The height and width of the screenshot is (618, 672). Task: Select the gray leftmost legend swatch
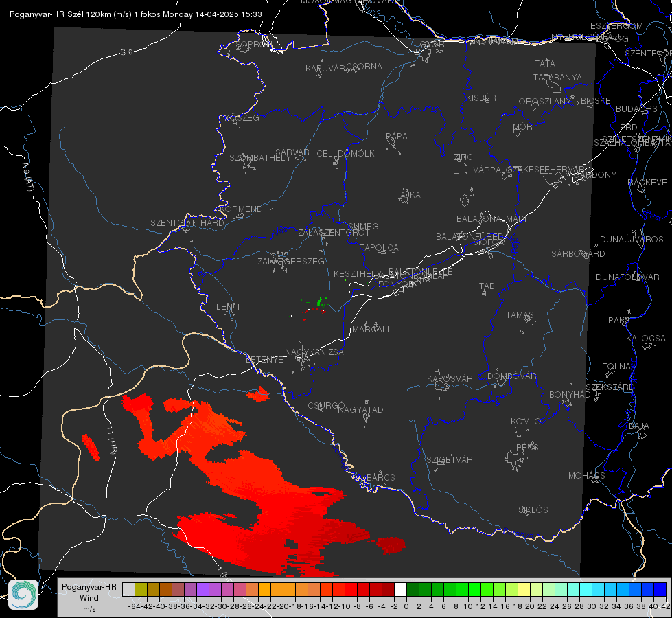[128, 590]
